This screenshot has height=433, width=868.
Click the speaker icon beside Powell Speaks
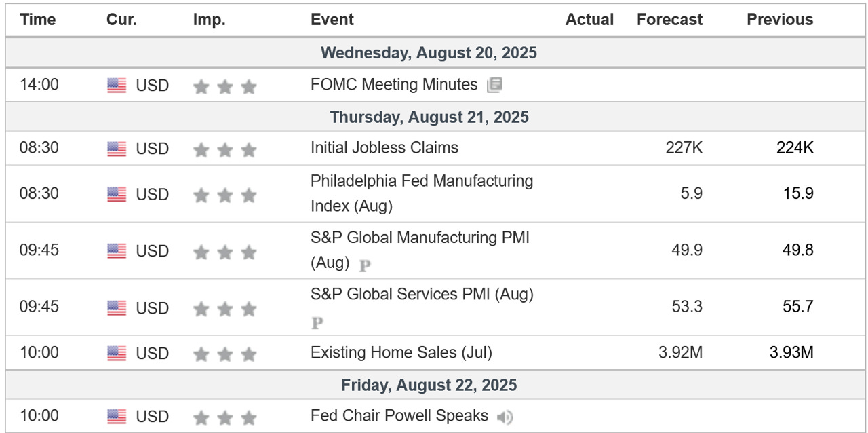(x=505, y=417)
